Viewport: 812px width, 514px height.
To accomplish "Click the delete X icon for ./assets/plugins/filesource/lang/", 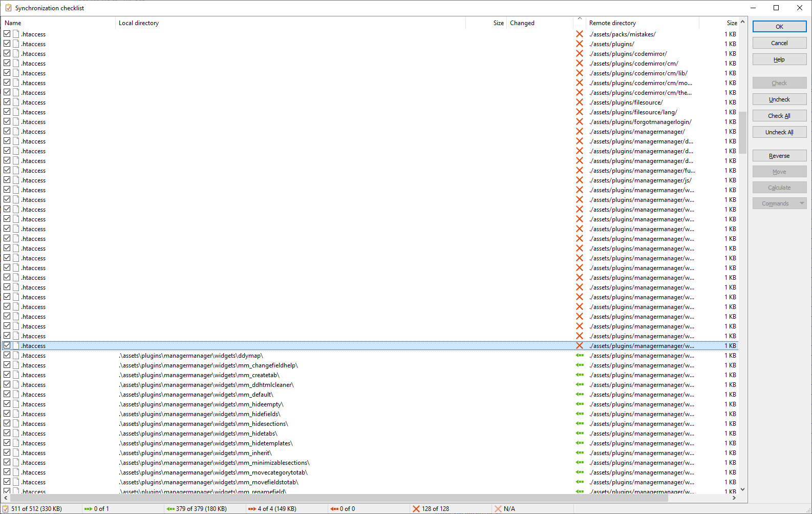I will point(579,112).
